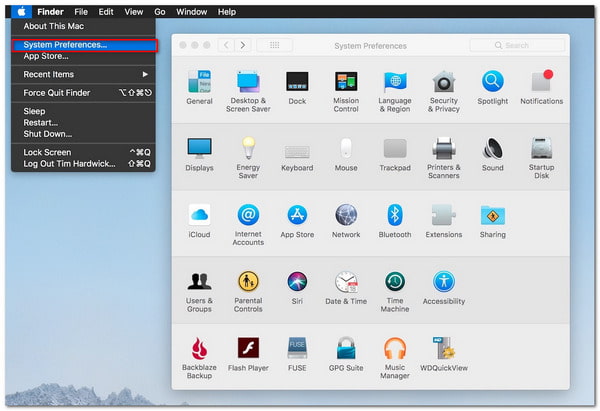
Task: Open the Network preferences pane
Action: coord(346,220)
